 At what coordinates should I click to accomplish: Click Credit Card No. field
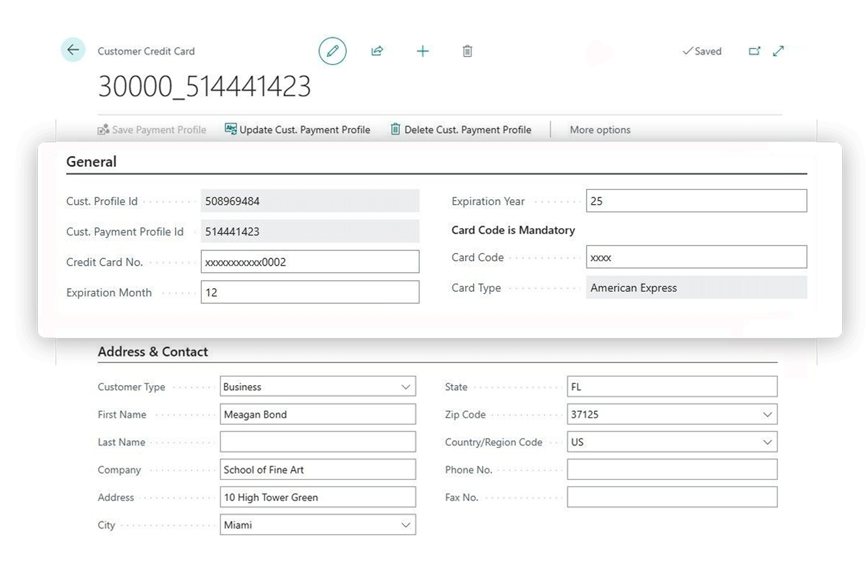[x=310, y=262]
